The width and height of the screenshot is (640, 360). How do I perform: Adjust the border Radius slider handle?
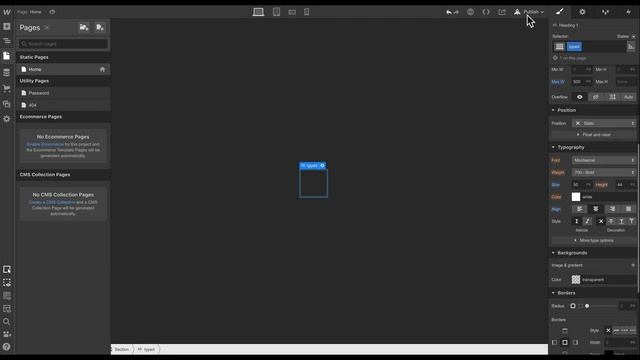(x=587, y=306)
